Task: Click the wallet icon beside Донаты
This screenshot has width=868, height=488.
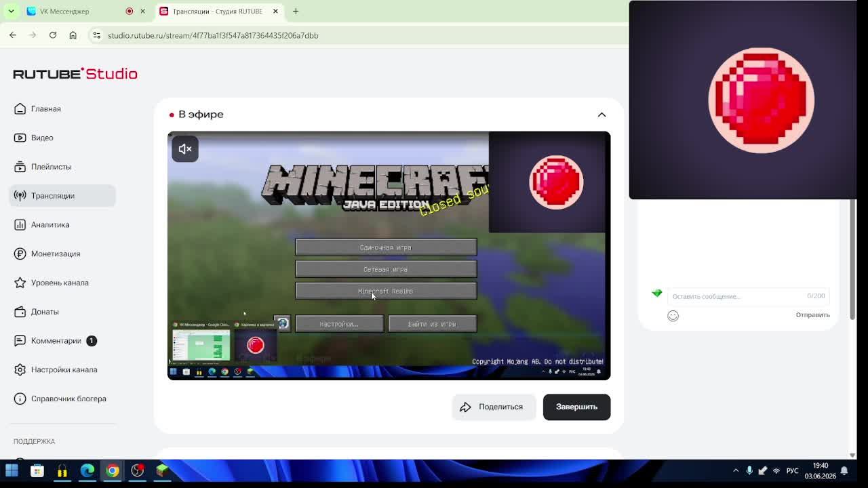Action: 20,312
